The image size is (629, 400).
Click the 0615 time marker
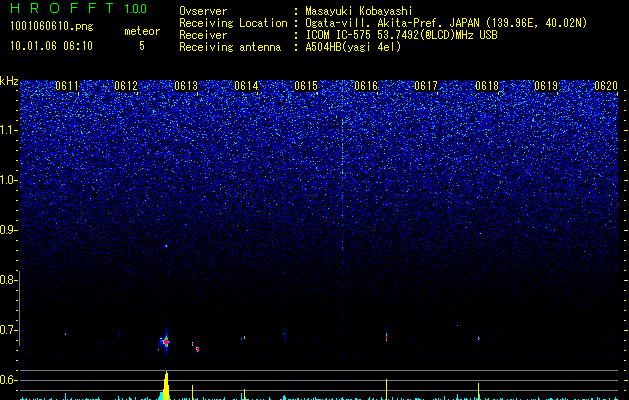click(306, 86)
